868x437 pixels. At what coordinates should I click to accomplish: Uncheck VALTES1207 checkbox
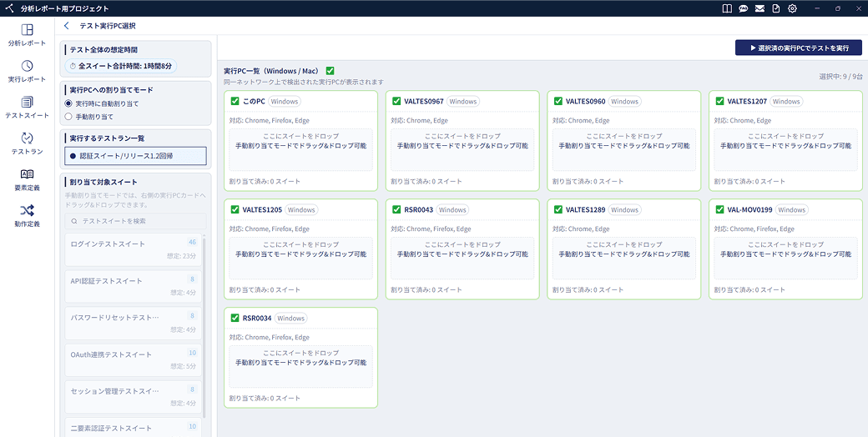tap(719, 101)
